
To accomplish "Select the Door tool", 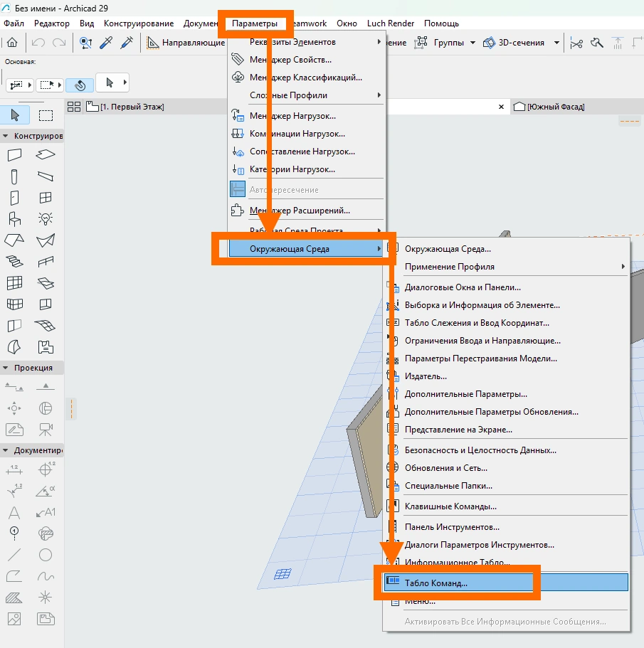I will (14, 198).
